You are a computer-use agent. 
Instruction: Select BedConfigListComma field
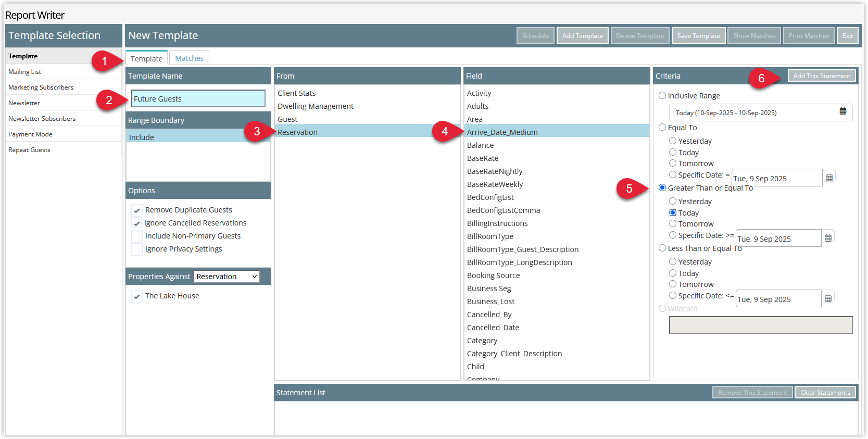pos(557,210)
